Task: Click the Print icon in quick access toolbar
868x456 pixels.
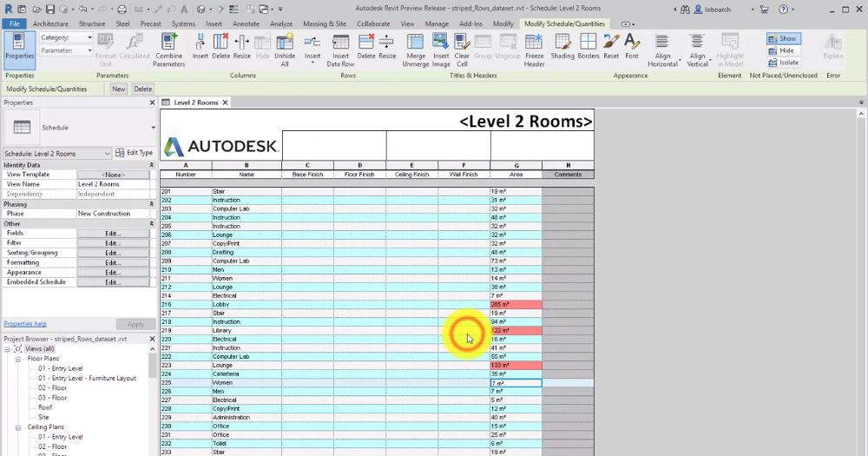Action: click(122, 10)
